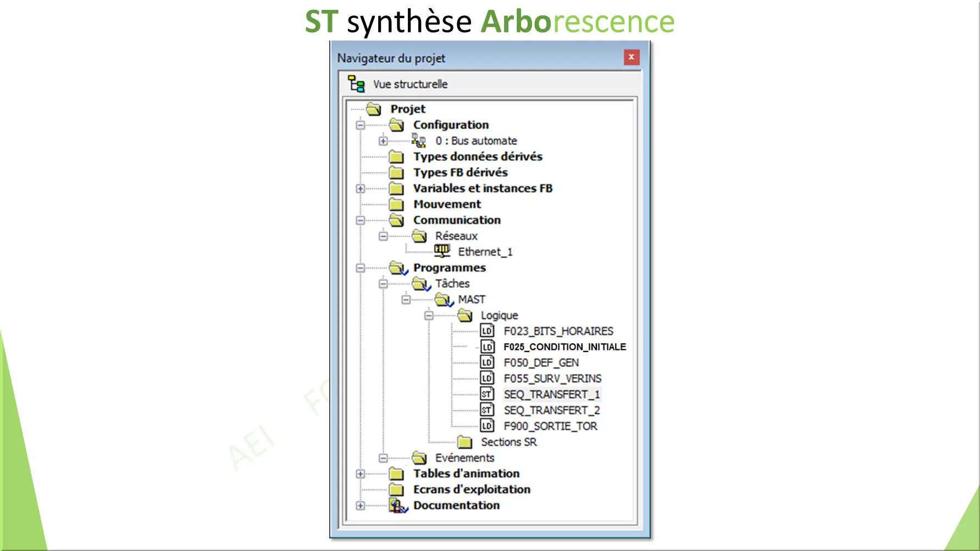Select the F055_SURV_VERINS section
The width and height of the screenshot is (980, 551).
click(552, 378)
